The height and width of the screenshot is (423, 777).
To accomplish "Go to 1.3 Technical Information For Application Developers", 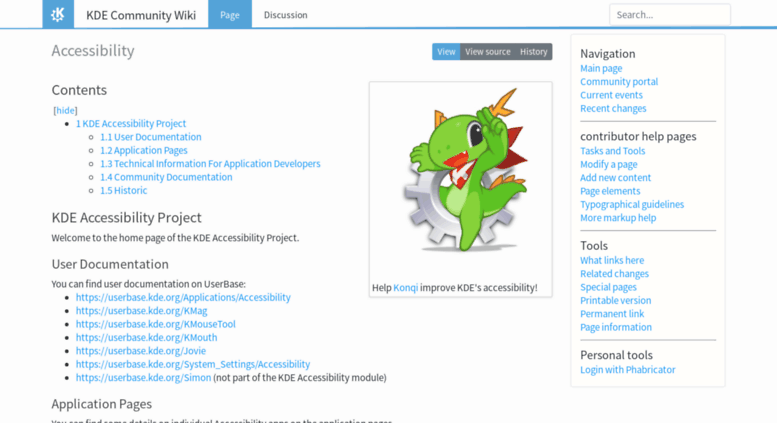I will click(x=210, y=163).
